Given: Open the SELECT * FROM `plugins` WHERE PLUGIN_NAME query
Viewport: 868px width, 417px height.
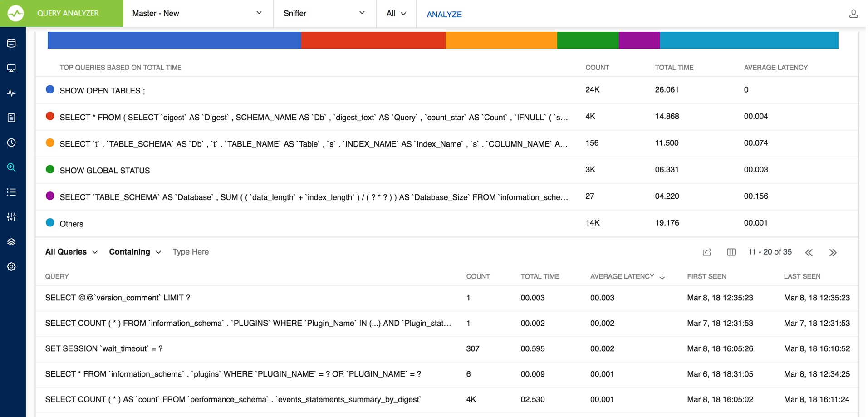Looking at the screenshot, I should (233, 374).
